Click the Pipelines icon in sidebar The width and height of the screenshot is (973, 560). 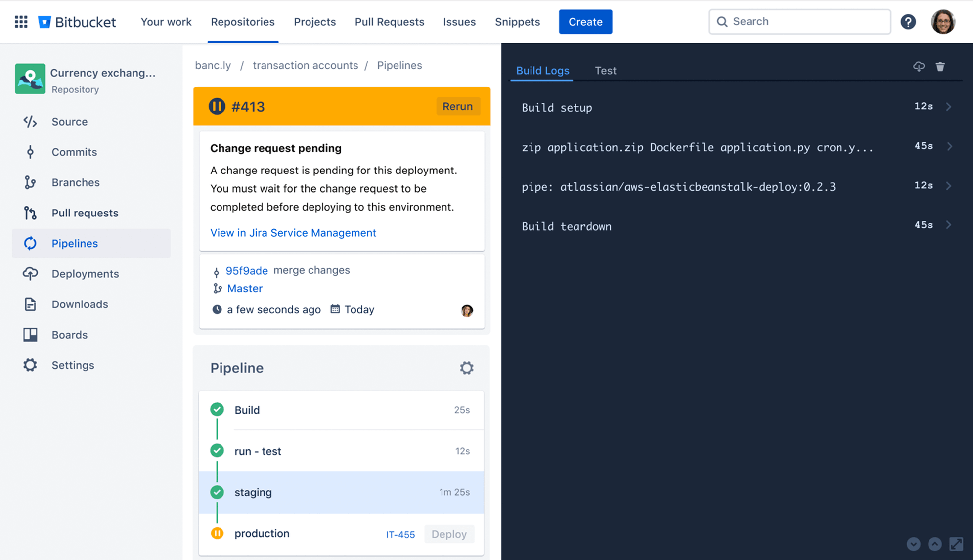(x=29, y=243)
